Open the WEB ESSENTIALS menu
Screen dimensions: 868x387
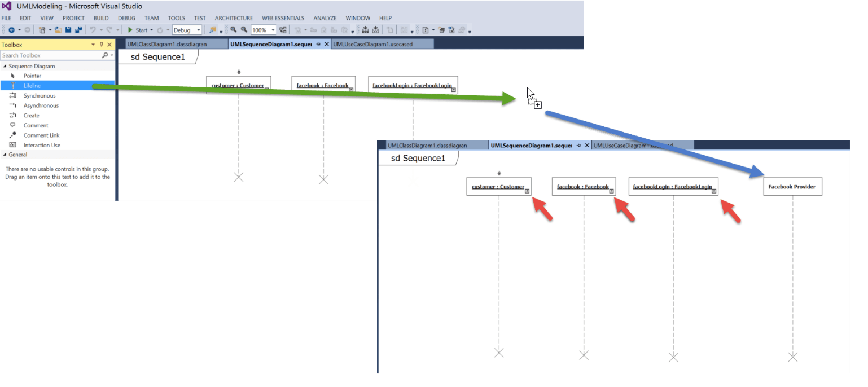(x=283, y=18)
